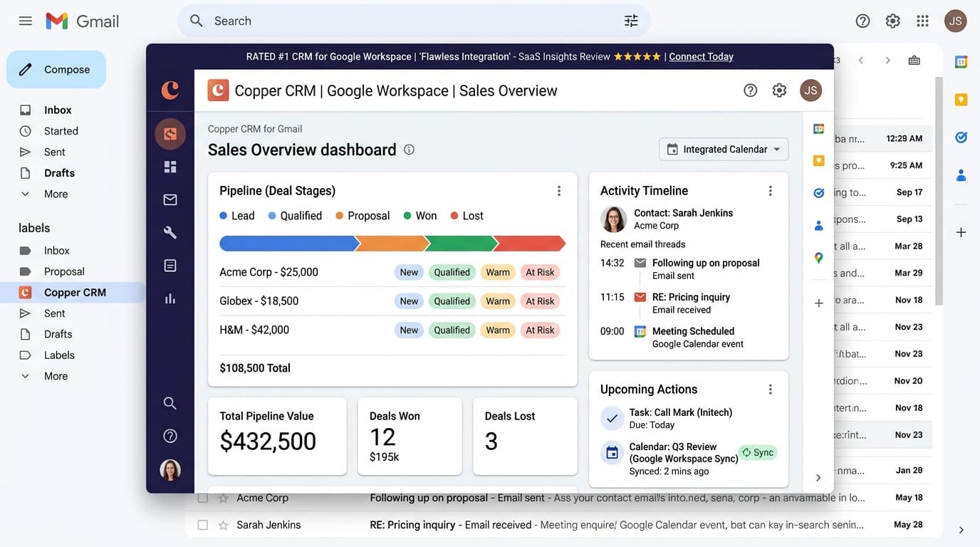Open Pipeline (Deal Stages) three-dot menu
This screenshot has height=547, width=980.
tap(559, 191)
